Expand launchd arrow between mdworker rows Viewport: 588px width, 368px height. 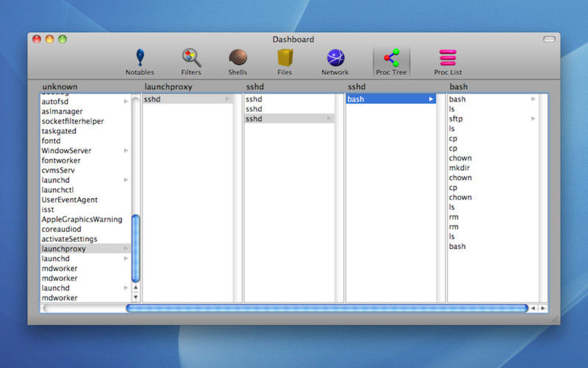126,288
